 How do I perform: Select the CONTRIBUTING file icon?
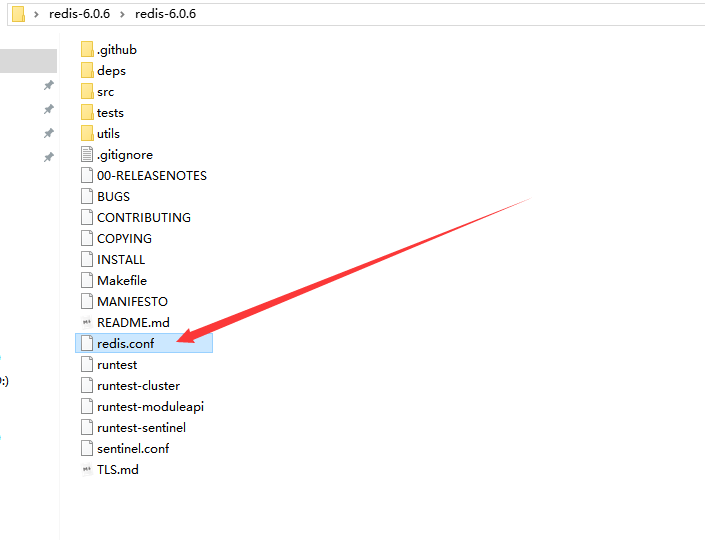[87, 218]
